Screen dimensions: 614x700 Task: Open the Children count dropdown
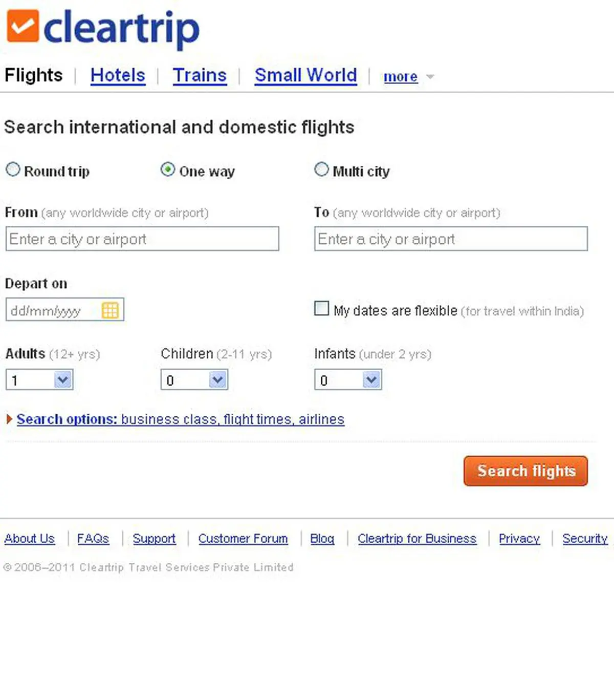coord(194,380)
